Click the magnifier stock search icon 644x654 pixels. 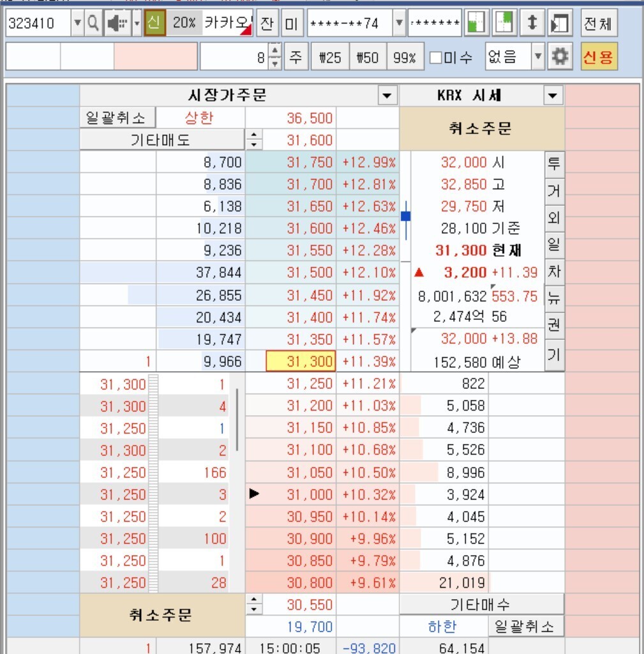[x=93, y=22]
